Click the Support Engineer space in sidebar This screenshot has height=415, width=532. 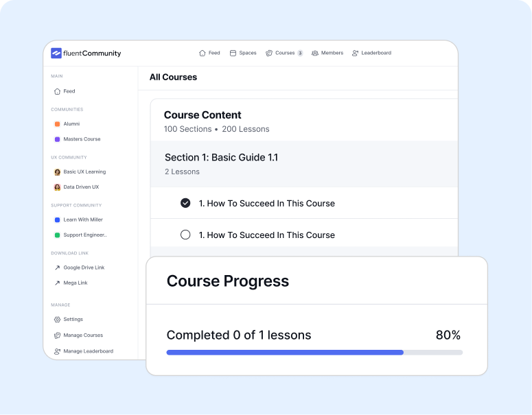[84, 235]
